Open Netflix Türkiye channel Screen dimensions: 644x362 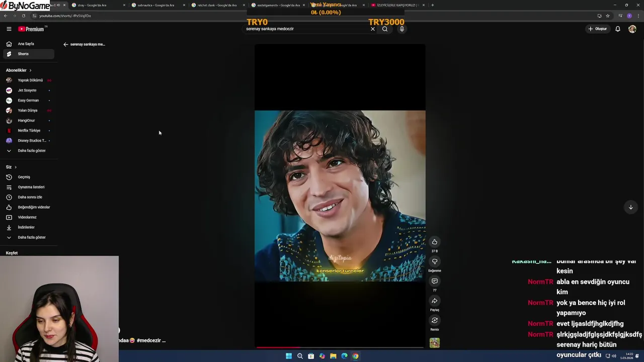[x=28, y=131]
